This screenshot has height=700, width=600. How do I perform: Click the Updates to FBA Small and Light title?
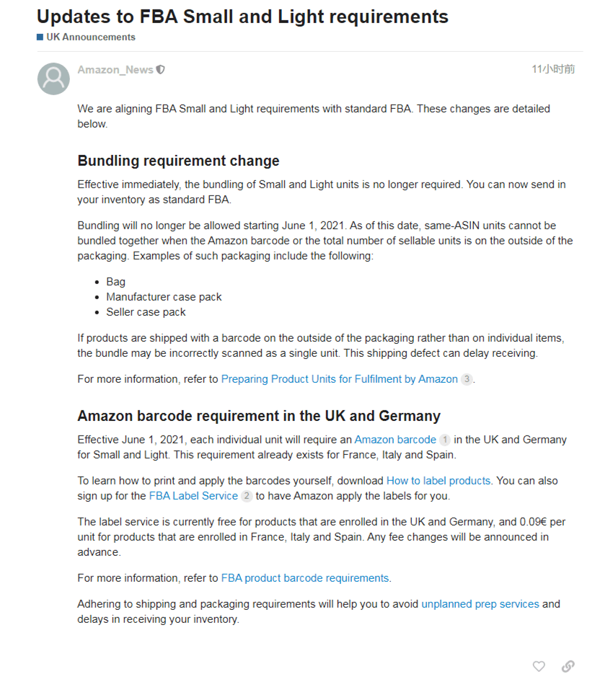point(242,17)
